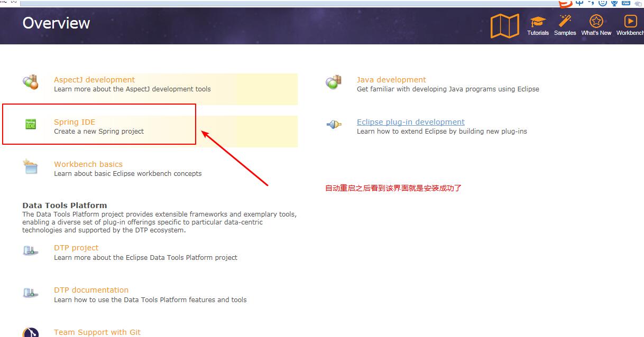Click the green Spring IDE icon
Image resolution: width=644 pixels, height=337 pixels.
tap(31, 125)
